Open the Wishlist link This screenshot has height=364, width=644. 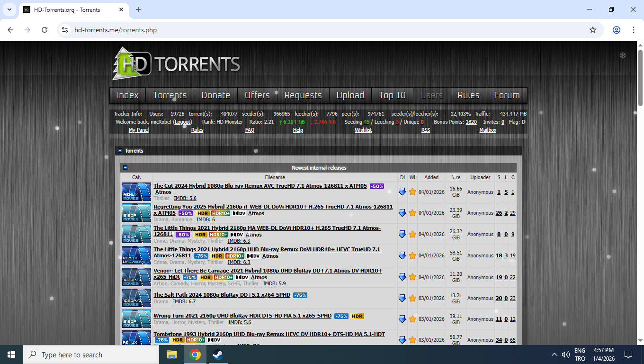pos(363,130)
